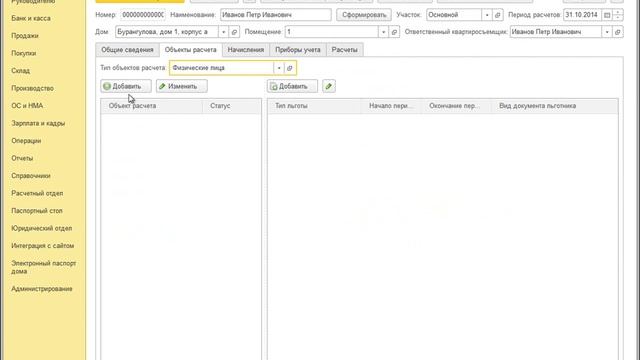Click Добавить above Объект расчета list
Image resolution: width=640 pixels, height=360 pixels.
(126, 86)
